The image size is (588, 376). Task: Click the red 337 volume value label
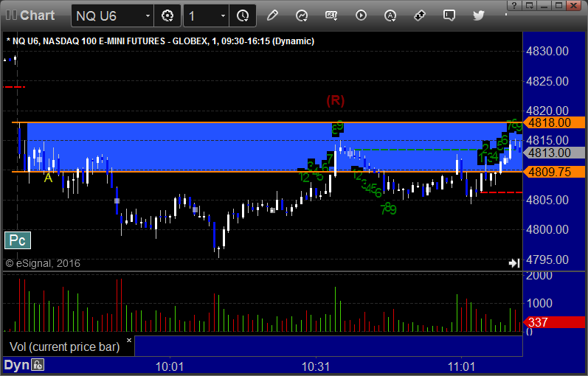pyautogui.click(x=554, y=322)
